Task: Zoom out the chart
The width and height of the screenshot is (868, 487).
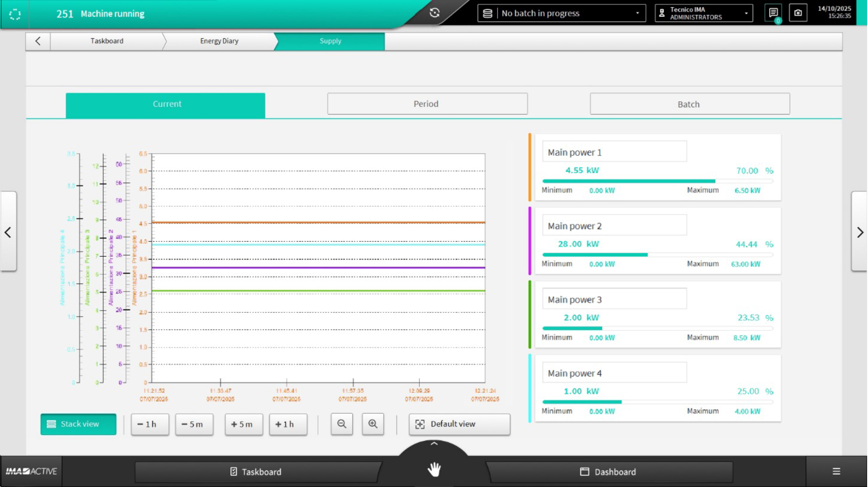Action: (x=342, y=424)
